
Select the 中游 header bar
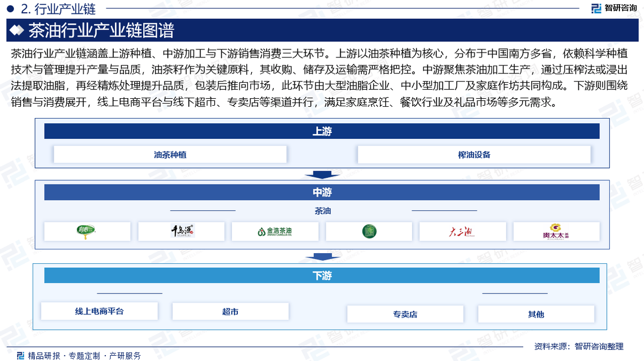(x=321, y=193)
